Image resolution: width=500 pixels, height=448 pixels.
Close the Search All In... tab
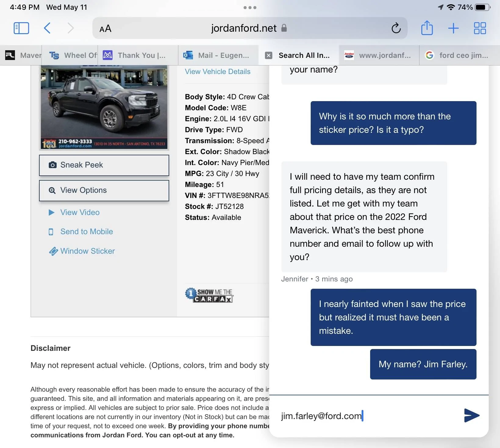tap(269, 55)
